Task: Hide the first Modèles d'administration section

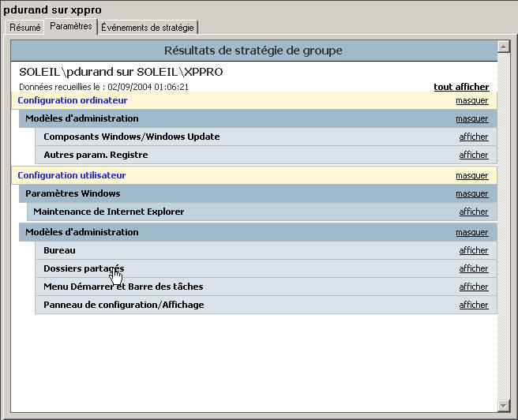Action: 471,118
